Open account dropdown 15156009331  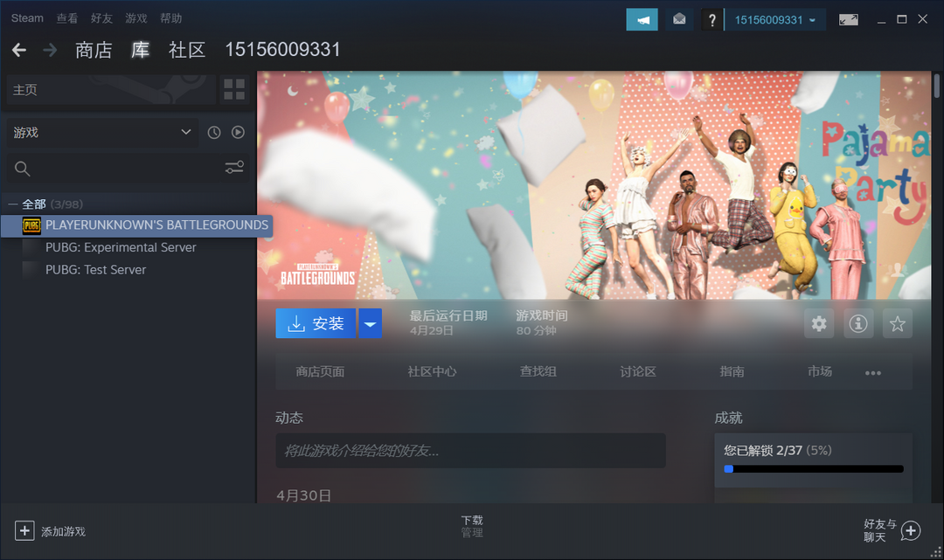point(774,20)
